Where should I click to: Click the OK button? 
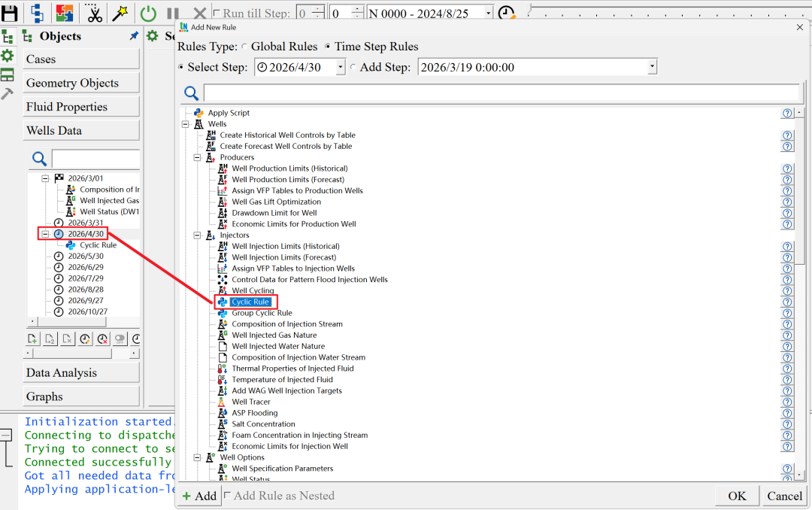(x=736, y=496)
